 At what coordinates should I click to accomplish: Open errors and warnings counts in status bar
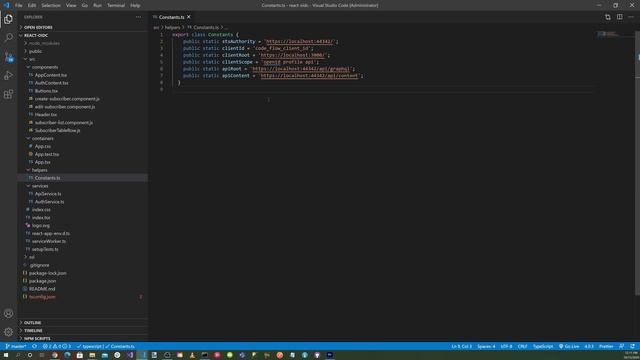(x=57, y=346)
